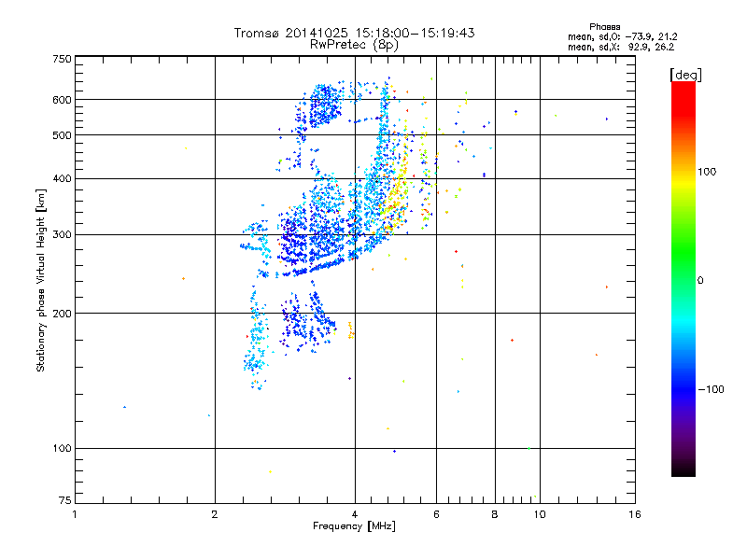Click the 'Phases' header label
This screenshot has width=747, height=560.
(604, 27)
